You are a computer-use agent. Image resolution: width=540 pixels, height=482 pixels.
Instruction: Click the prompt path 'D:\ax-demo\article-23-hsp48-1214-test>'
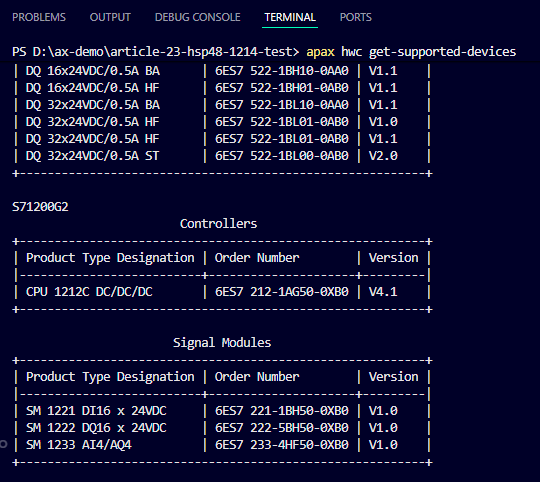click(x=166, y=52)
